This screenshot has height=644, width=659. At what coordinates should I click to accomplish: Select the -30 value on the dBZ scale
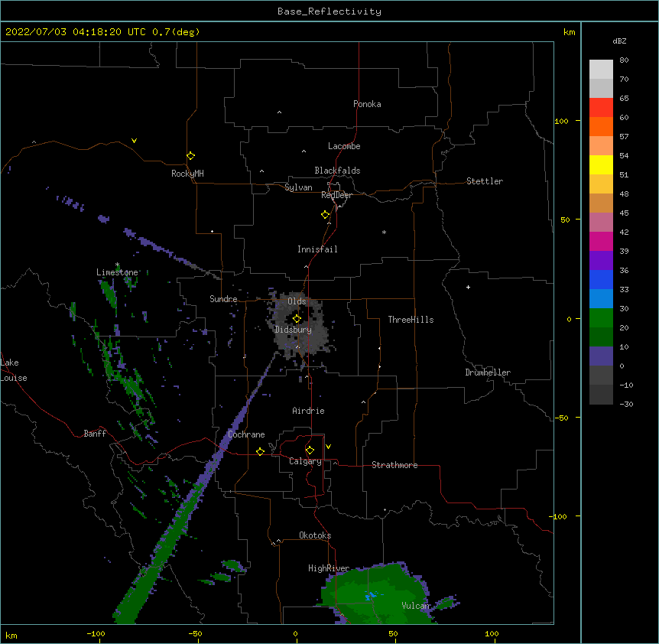click(626, 405)
